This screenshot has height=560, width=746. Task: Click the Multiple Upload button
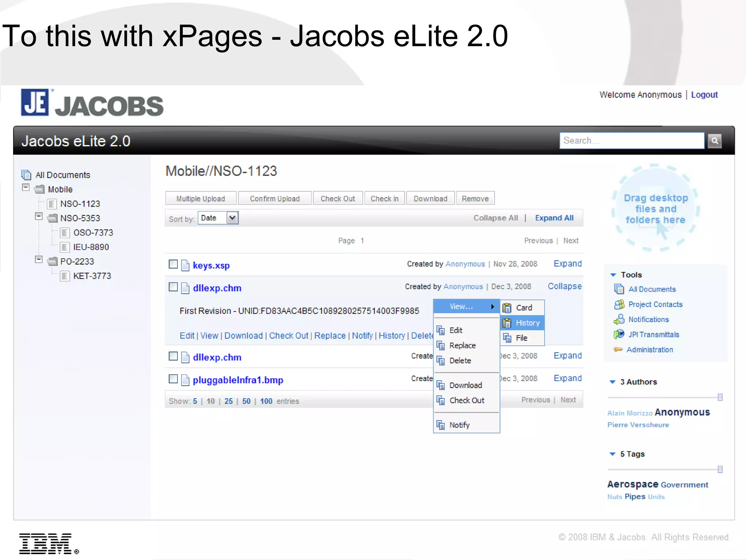tap(201, 199)
